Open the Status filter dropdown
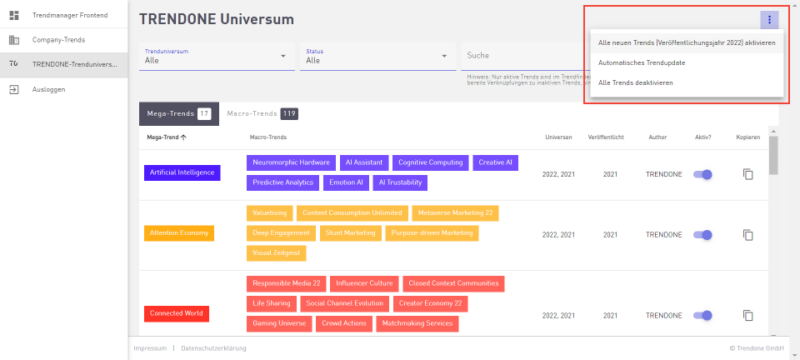Viewport: 800px width, 360px height. point(378,56)
